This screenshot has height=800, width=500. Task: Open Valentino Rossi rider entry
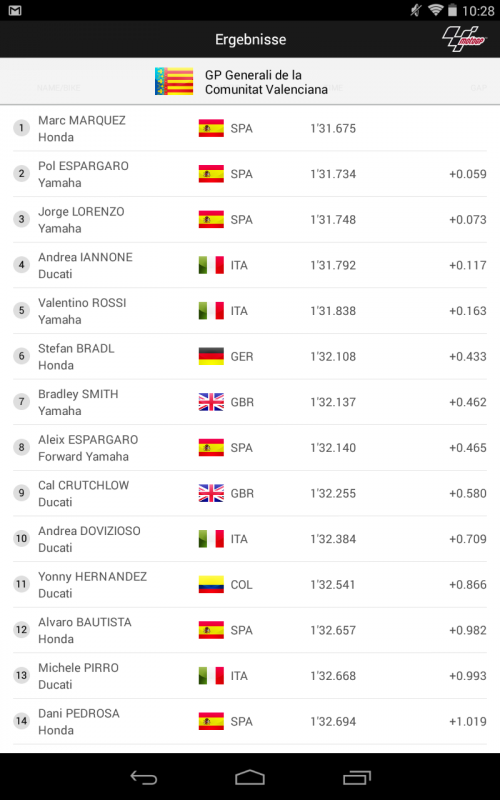250,311
